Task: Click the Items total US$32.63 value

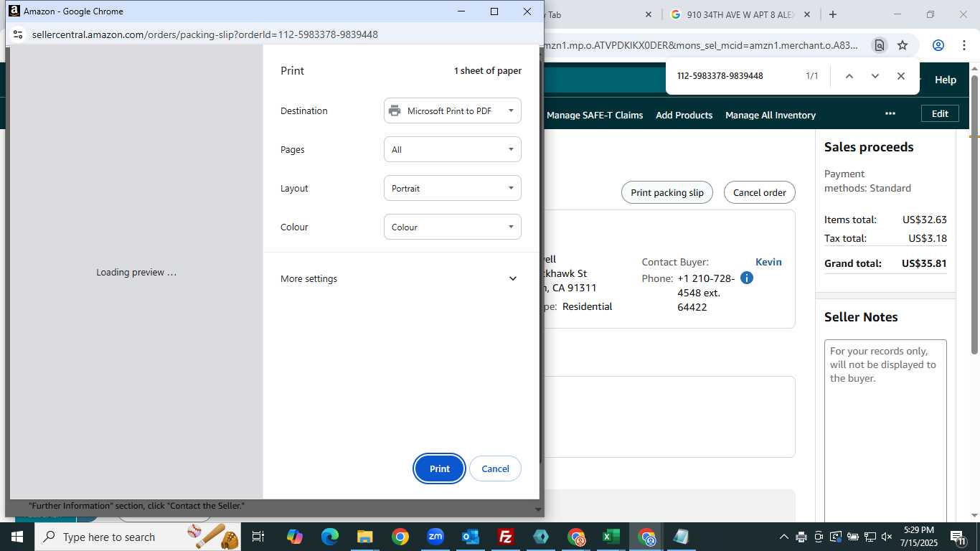Action: pyautogui.click(x=925, y=220)
